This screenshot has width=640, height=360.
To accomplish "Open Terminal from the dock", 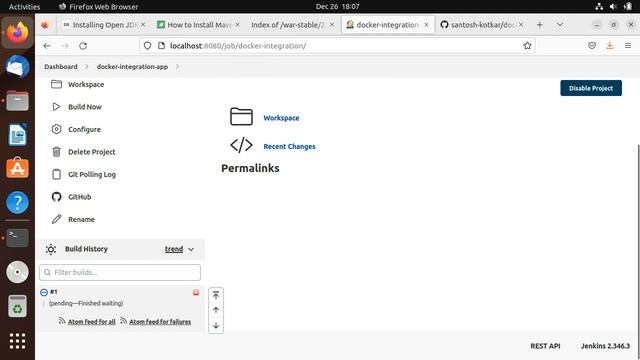I will [x=18, y=237].
